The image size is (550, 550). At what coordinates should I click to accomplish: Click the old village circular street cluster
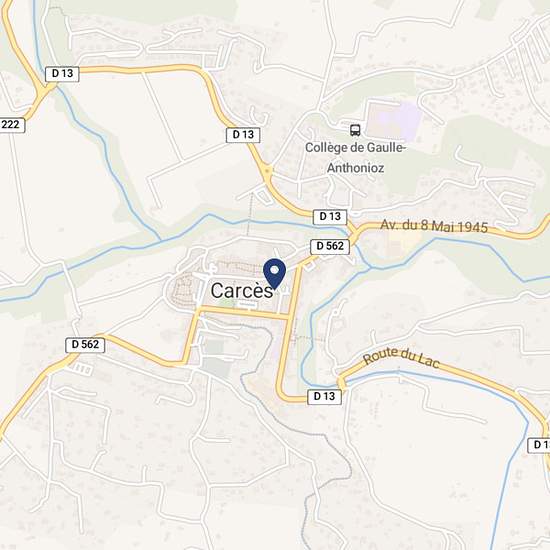(x=182, y=290)
